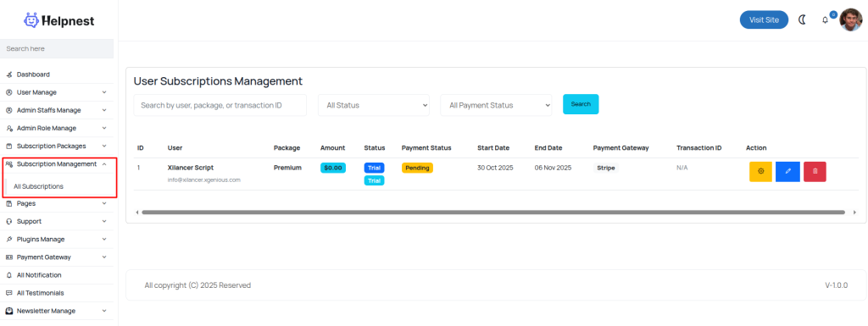Expand the Support menu chevron
Image resolution: width=868 pixels, height=326 pixels.
[104, 222]
